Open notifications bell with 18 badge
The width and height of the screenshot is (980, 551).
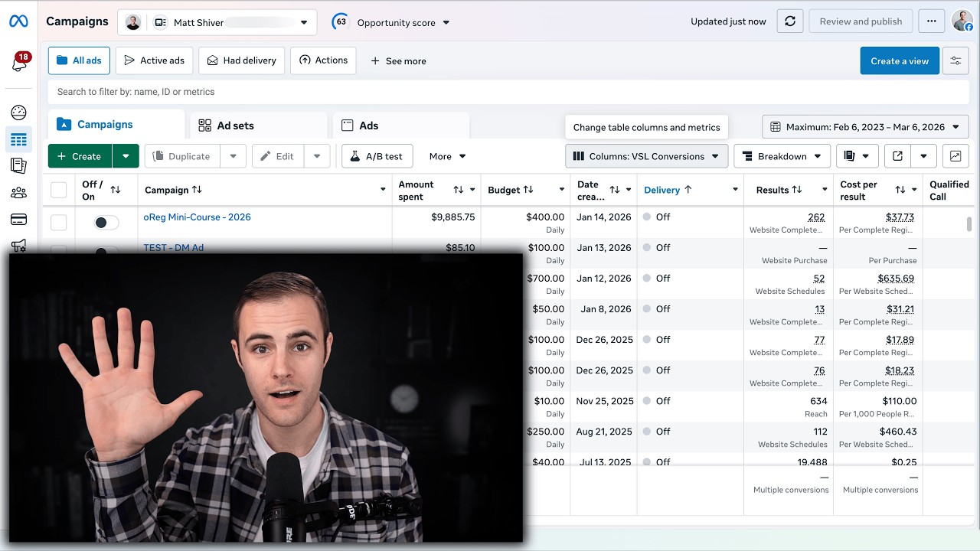click(x=19, y=64)
